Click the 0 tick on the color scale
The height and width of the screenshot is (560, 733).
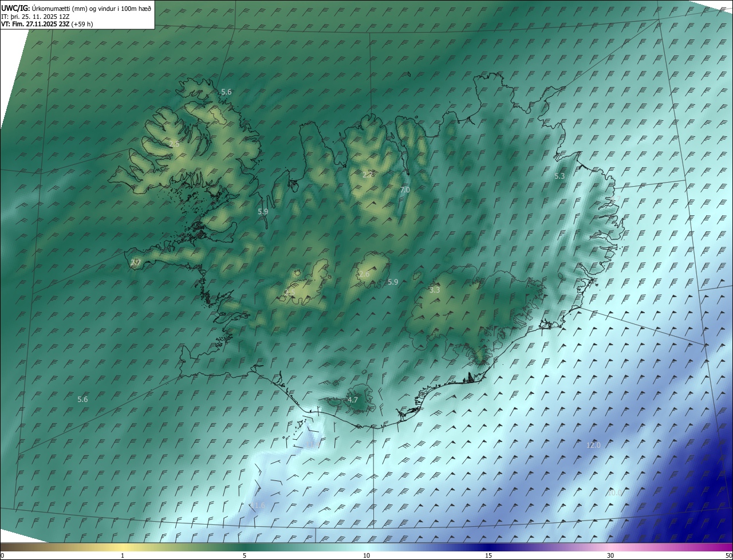tap(2, 556)
